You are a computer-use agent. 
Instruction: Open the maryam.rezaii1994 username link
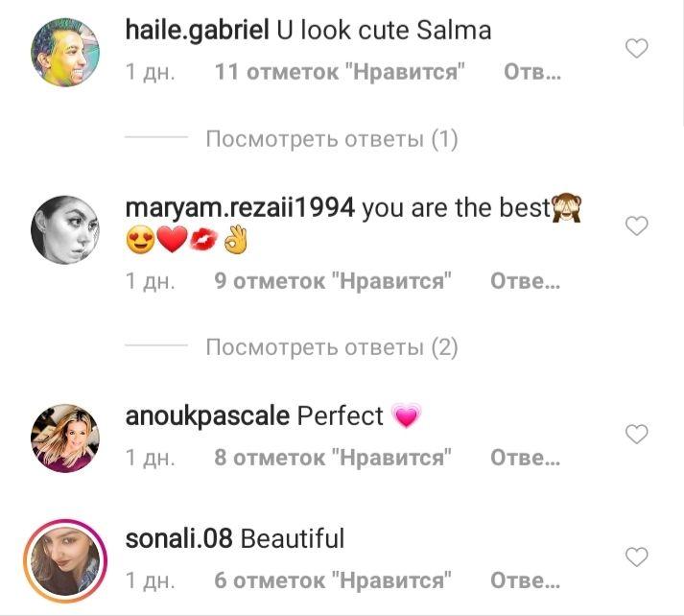click(x=240, y=208)
